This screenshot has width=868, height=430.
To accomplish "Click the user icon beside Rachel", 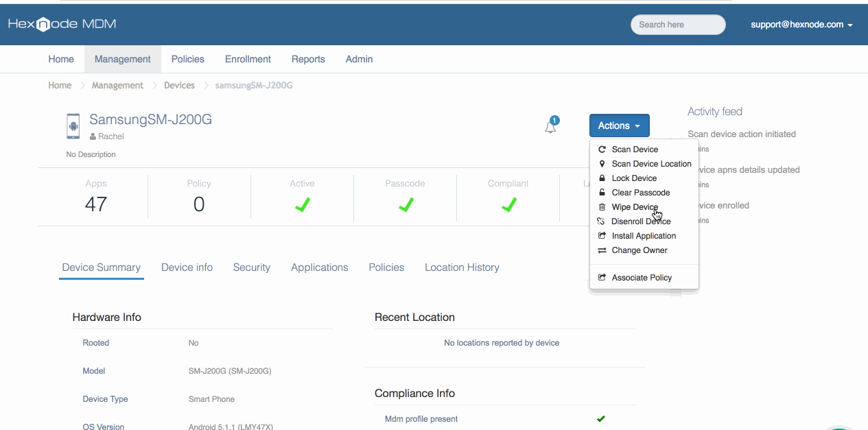I will 93,137.
